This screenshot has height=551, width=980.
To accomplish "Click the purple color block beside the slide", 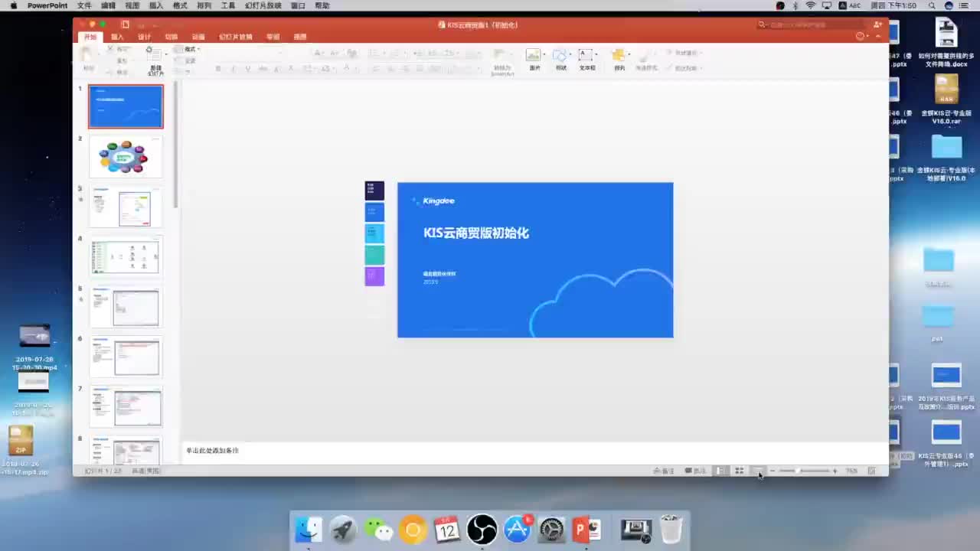I will 374,276.
